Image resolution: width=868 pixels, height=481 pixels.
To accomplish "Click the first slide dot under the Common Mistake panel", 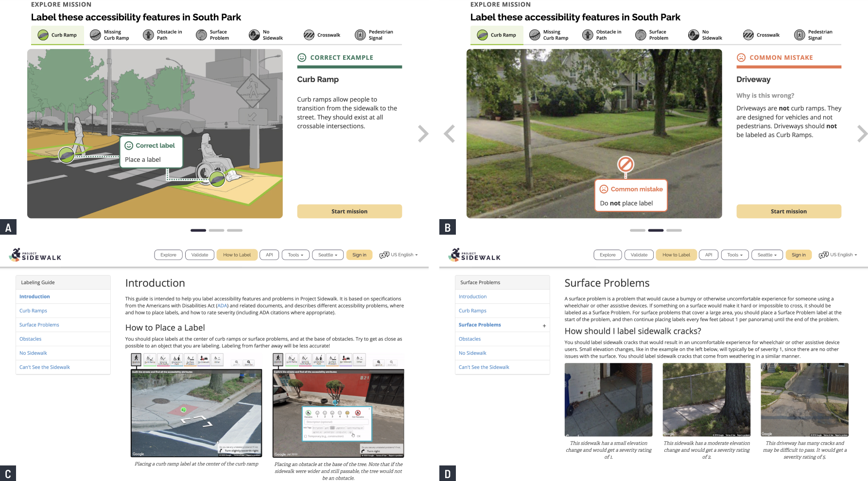I will (x=638, y=230).
